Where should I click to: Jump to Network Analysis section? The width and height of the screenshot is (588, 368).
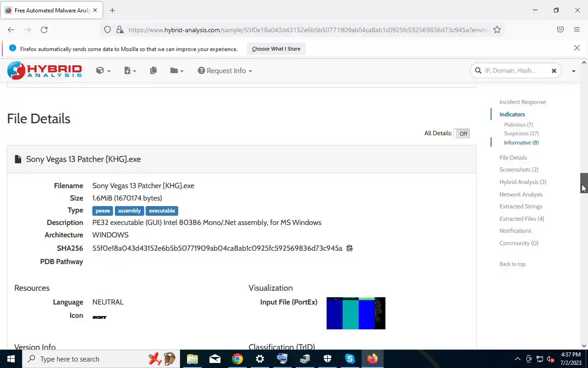[x=521, y=195]
